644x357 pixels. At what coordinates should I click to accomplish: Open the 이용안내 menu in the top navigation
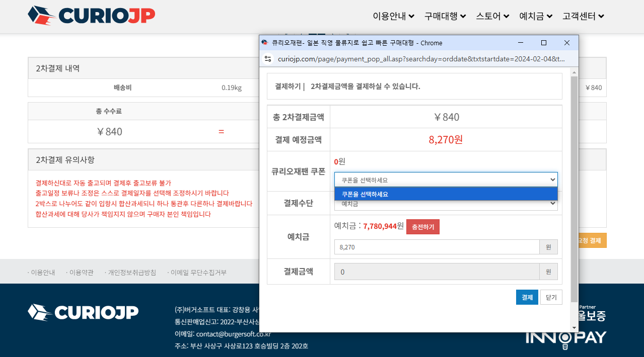(393, 16)
